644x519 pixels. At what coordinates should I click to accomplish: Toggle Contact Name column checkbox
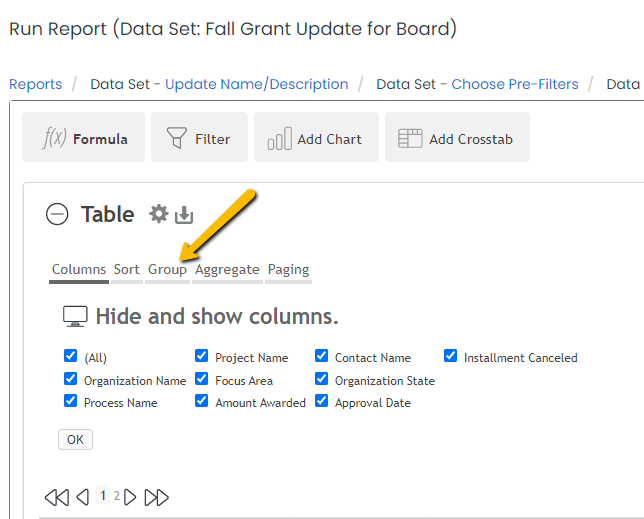321,356
